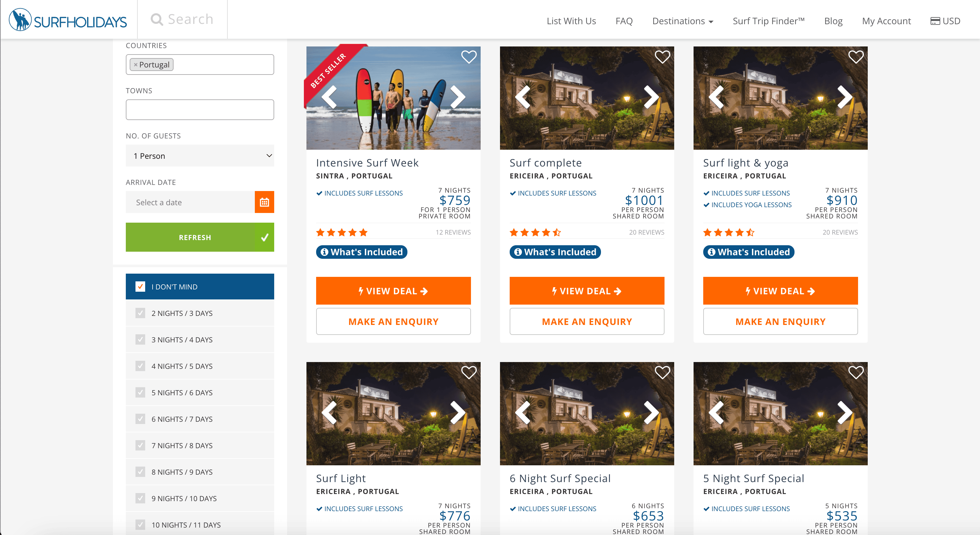
Task: Go to My Account
Action: point(886,21)
